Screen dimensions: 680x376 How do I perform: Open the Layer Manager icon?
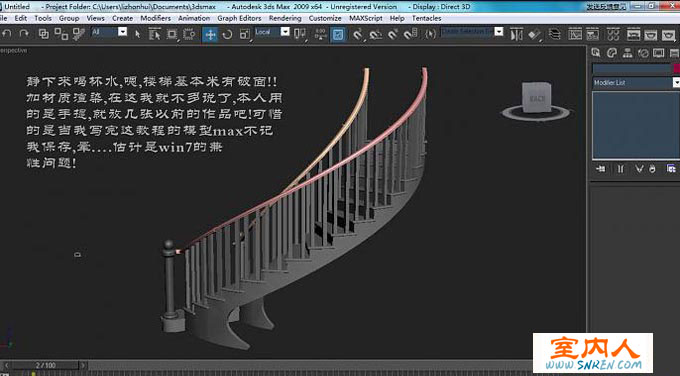tap(554, 34)
